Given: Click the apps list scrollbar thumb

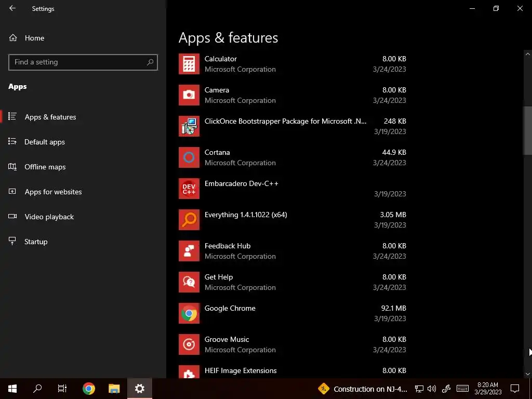Looking at the screenshot, I should point(528,130).
